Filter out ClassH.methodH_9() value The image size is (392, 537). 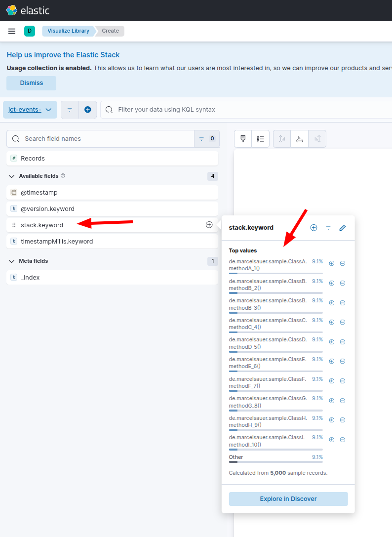coord(343,420)
